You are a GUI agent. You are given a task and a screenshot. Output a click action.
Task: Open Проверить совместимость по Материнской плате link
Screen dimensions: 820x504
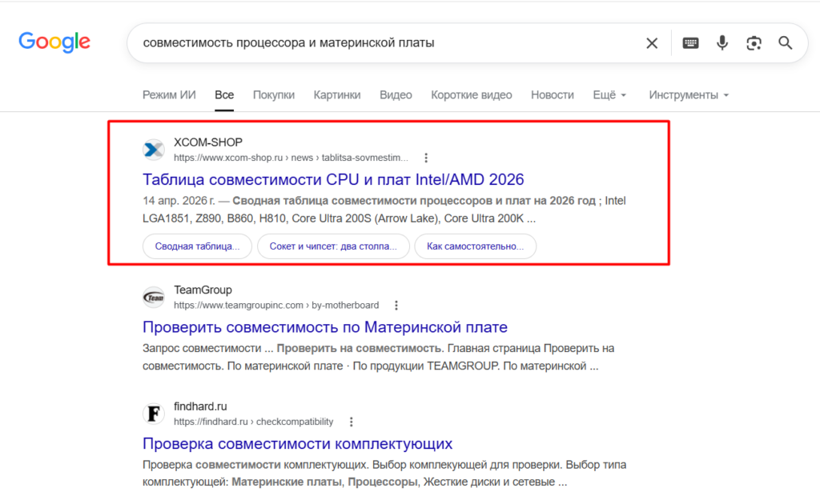[x=325, y=327]
